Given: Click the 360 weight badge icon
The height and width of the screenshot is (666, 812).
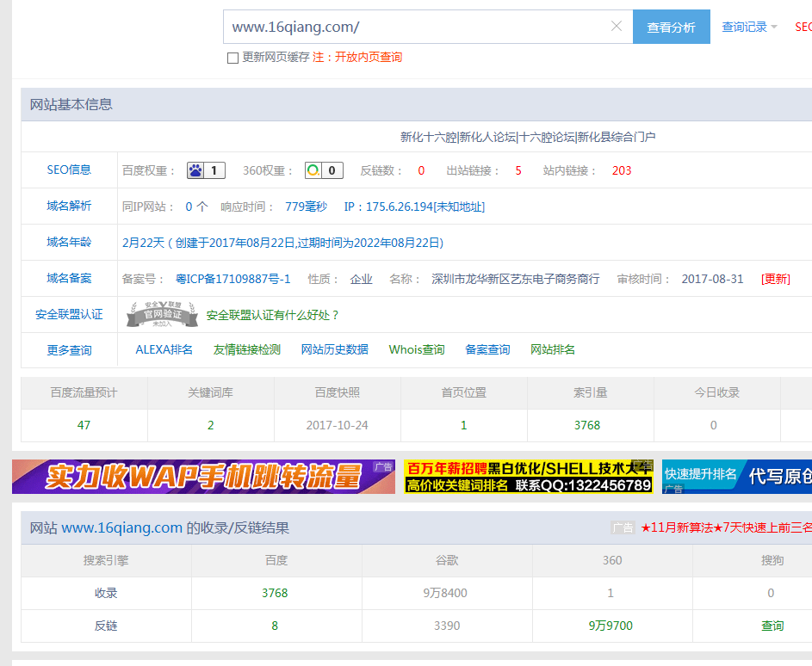Looking at the screenshot, I should (324, 170).
